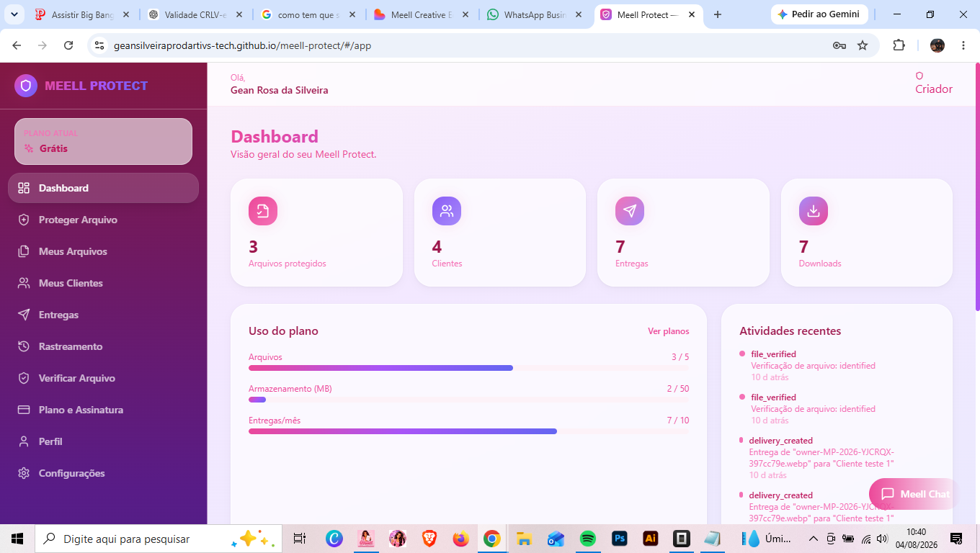Click the Perfil person icon
The width and height of the screenshot is (980, 553).
coord(24,441)
